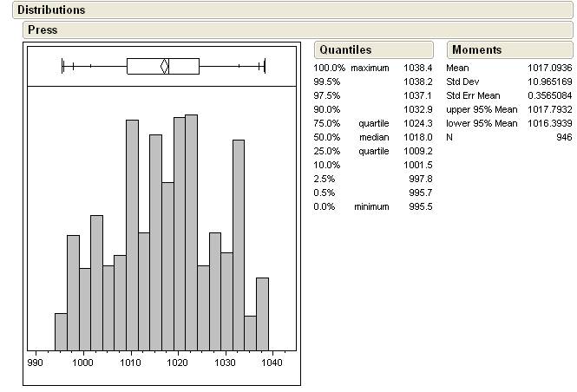Click the 1040 axis tick label
This screenshot has height=392, width=577.
point(272,364)
